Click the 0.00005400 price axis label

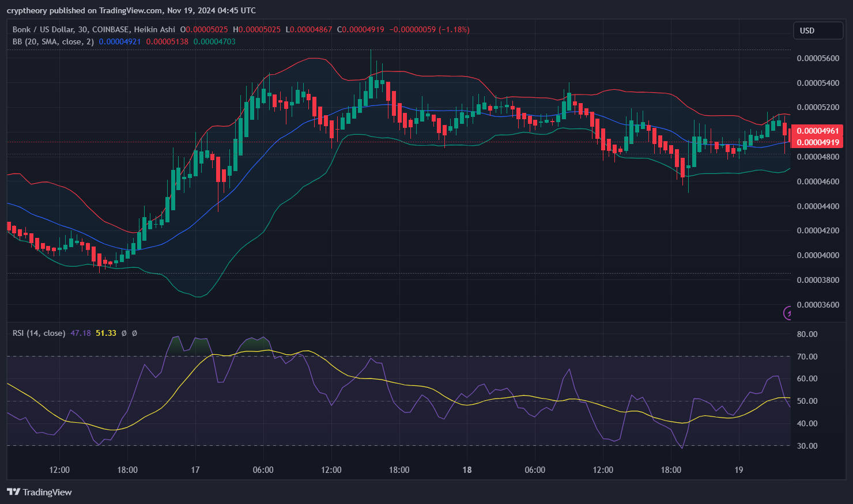click(x=818, y=83)
